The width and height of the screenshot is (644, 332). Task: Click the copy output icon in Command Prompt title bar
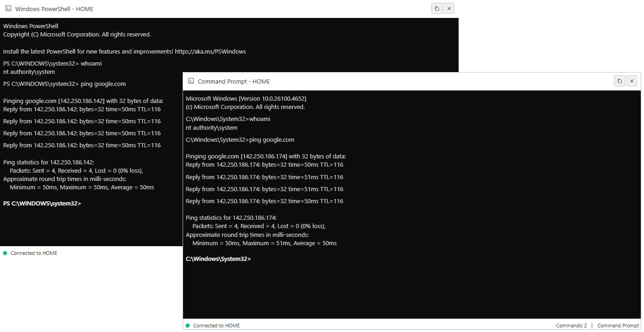(x=619, y=81)
